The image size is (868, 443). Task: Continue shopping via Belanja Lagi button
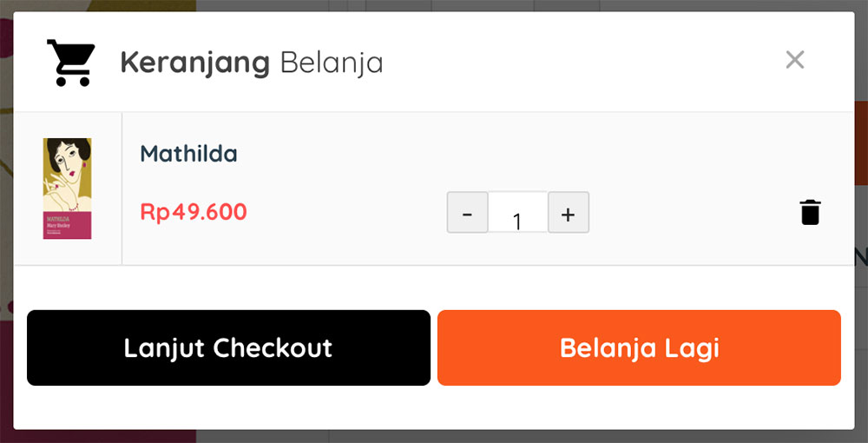pyautogui.click(x=639, y=347)
